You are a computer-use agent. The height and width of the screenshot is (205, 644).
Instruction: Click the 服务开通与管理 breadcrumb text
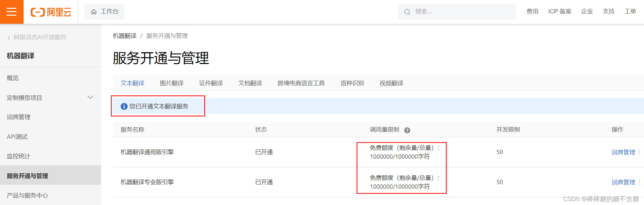pyautogui.click(x=167, y=36)
